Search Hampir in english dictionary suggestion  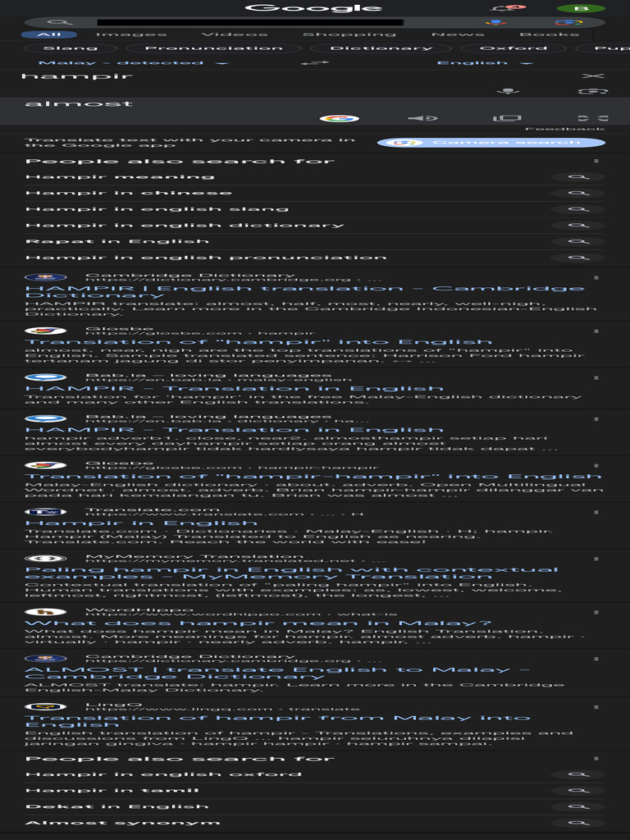click(185, 226)
